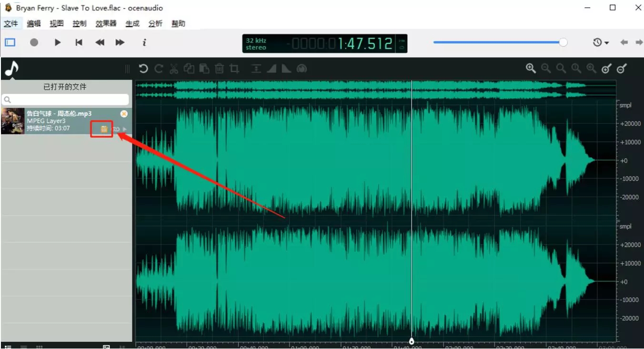Click the Trim icon in the toolbar

[x=234, y=68]
